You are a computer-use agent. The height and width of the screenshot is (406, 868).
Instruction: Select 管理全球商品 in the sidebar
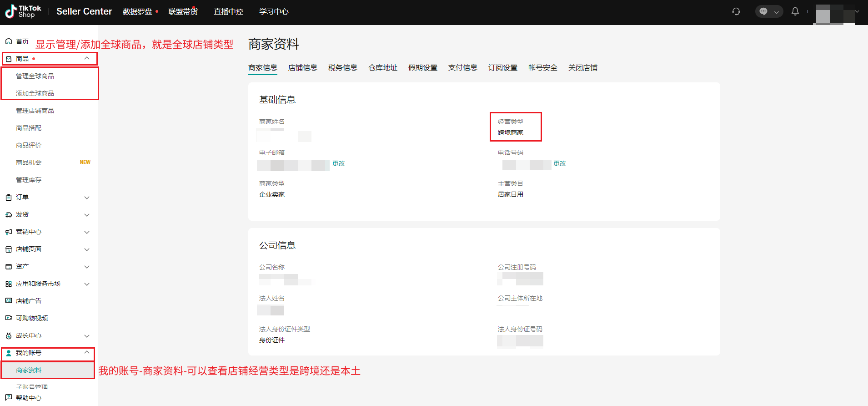pyautogui.click(x=35, y=76)
